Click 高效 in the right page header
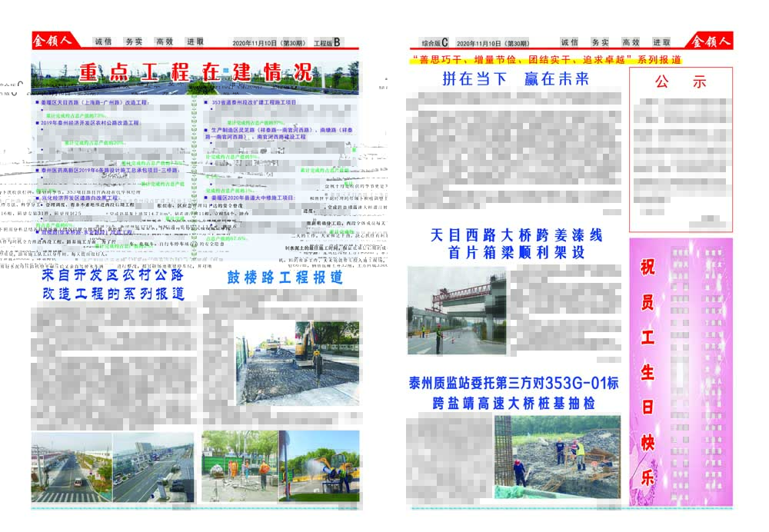Image resolution: width=769 pixels, height=532 pixels. tap(631, 42)
